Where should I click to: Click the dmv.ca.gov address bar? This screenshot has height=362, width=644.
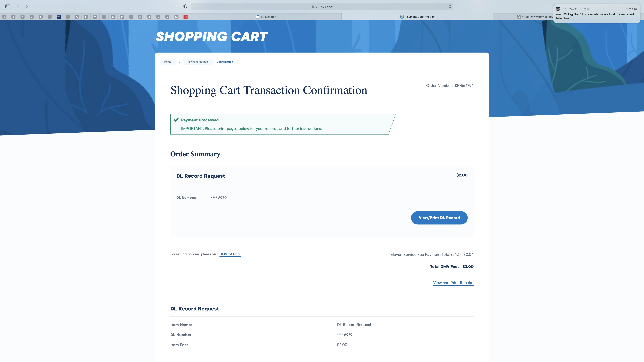pos(322,6)
